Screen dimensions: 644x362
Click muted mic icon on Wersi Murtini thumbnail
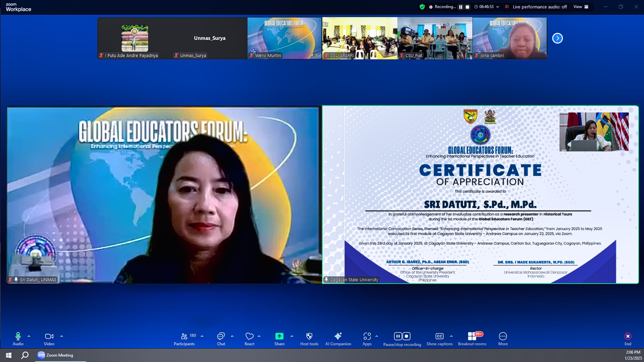pyautogui.click(x=251, y=55)
